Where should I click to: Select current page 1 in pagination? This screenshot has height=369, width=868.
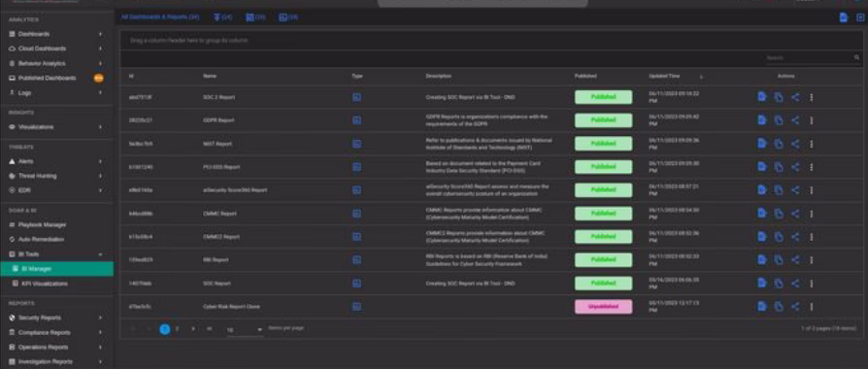click(165, 329)
